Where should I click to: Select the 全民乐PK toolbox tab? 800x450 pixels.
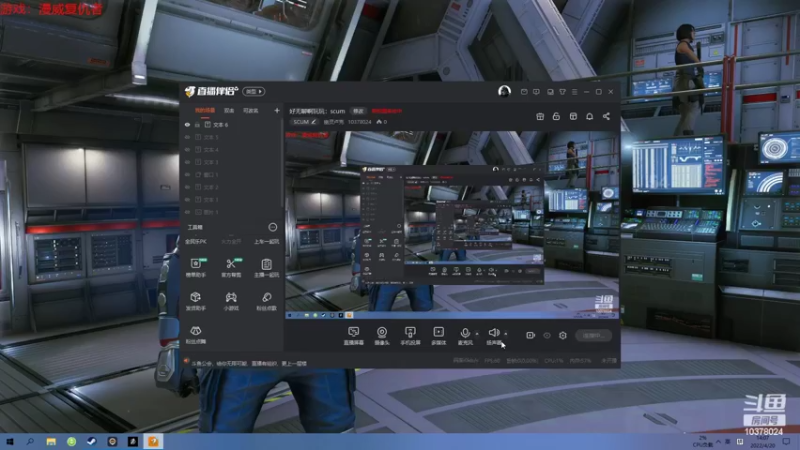pyautogui.click(x=196, y=242)
